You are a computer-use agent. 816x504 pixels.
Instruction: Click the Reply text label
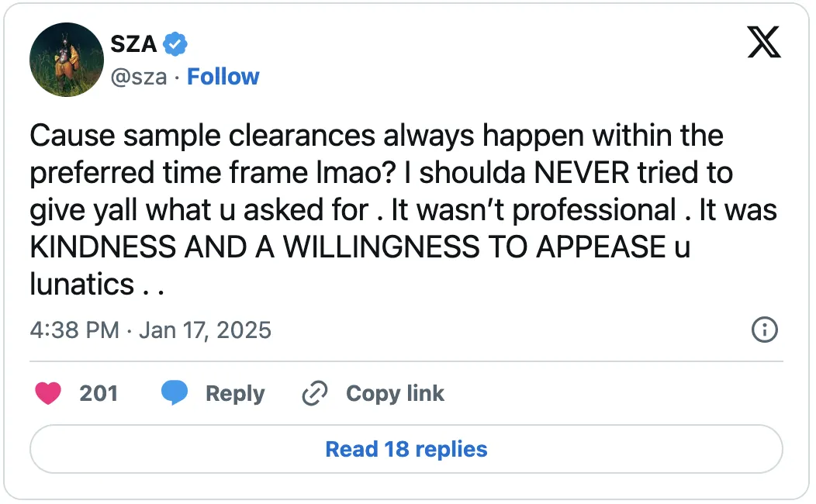click(234, 394)
